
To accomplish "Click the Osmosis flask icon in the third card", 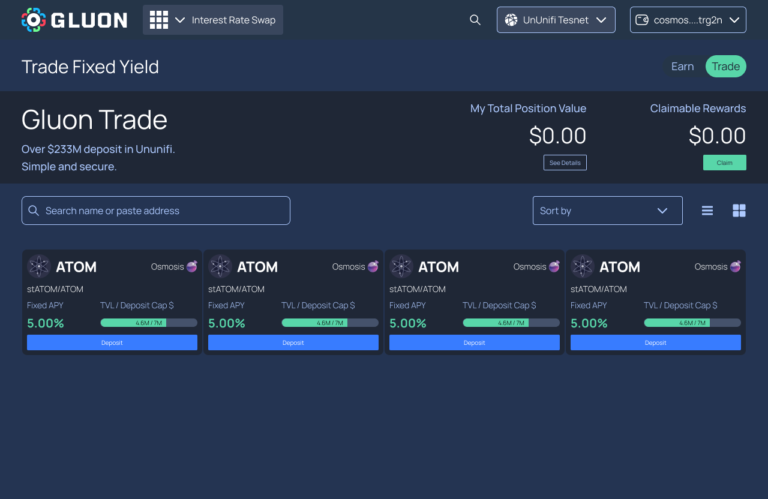I will [554, 266].
